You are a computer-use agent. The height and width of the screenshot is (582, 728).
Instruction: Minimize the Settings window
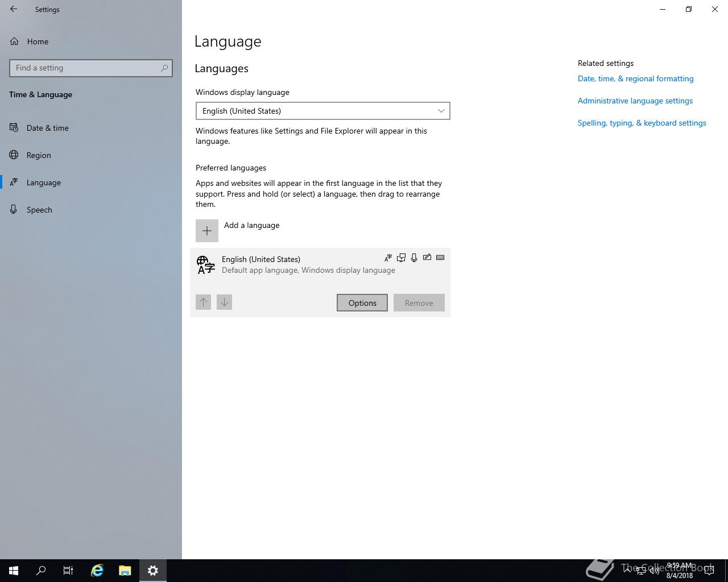point(663,9)
